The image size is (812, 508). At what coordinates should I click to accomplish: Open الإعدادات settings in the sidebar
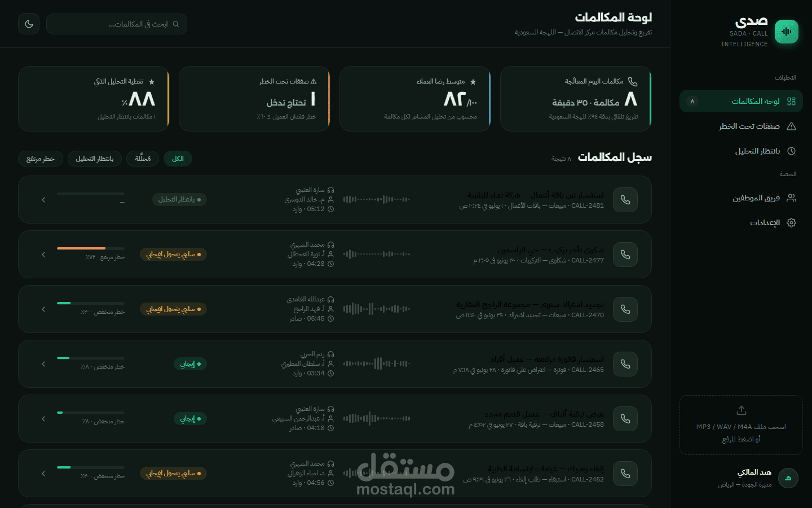click(741, 222)
